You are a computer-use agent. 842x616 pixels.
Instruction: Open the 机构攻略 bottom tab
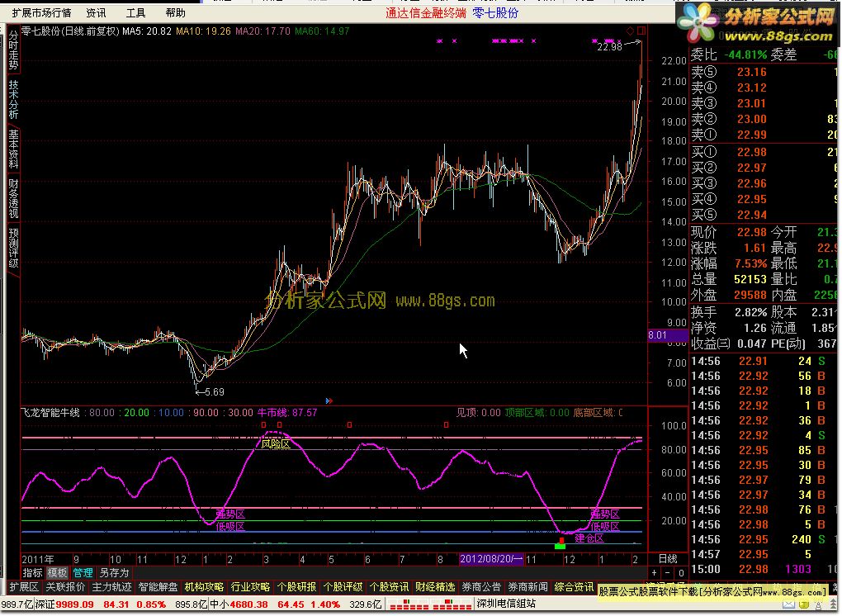[x=204, y=587]
